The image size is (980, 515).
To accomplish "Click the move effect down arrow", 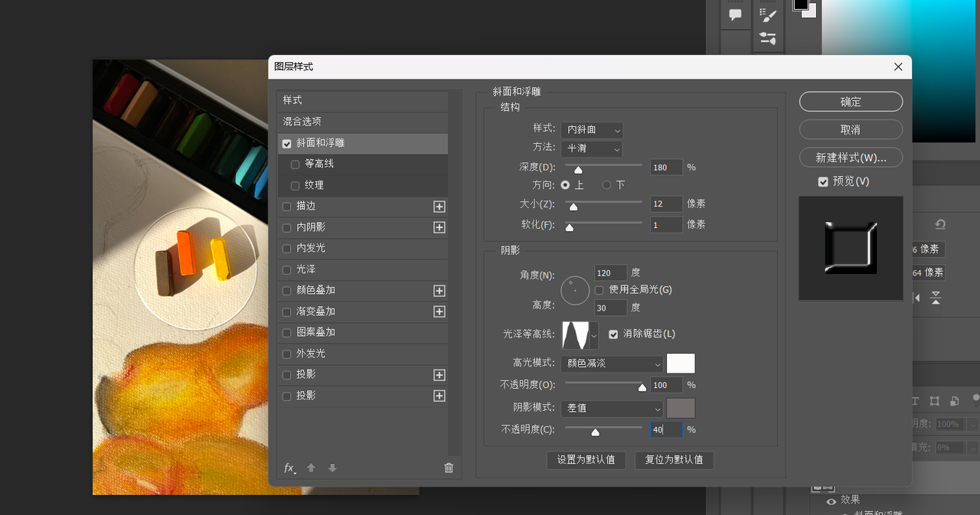I will coord(332,468).
